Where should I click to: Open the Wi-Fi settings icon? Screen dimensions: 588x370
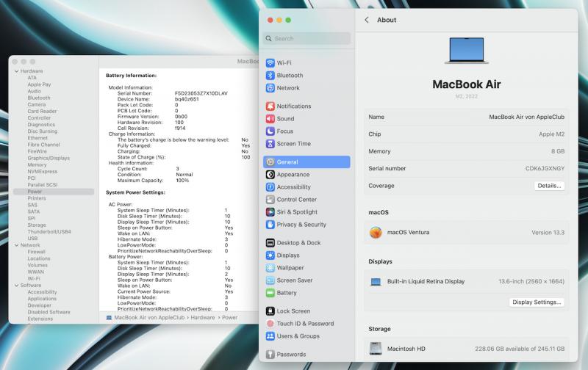click(270, 63)
